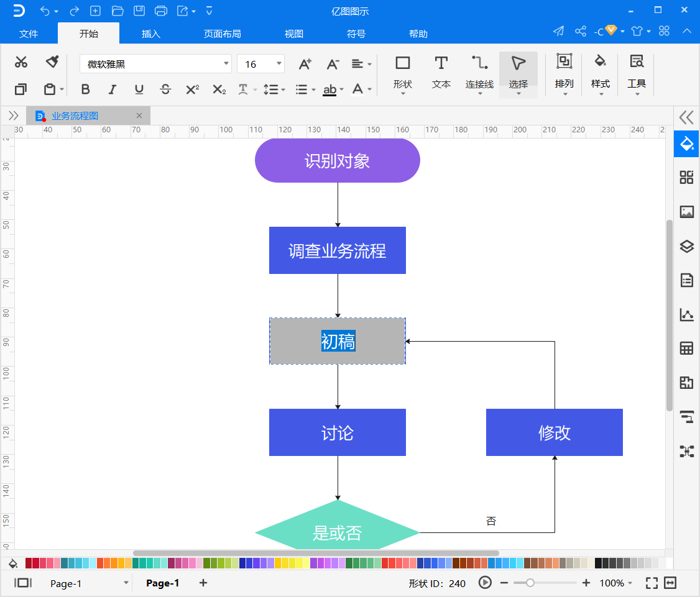This screenshot has height=597, width=700.
Task: Click the Print icon
Action: pyautogui.click(x=161, y=11)
